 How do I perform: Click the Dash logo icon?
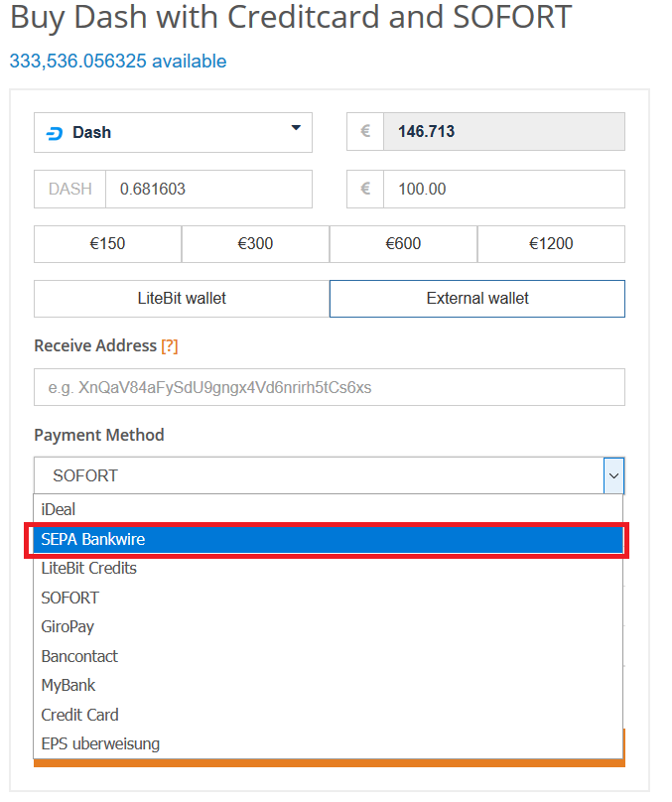(x=55, y=133)
